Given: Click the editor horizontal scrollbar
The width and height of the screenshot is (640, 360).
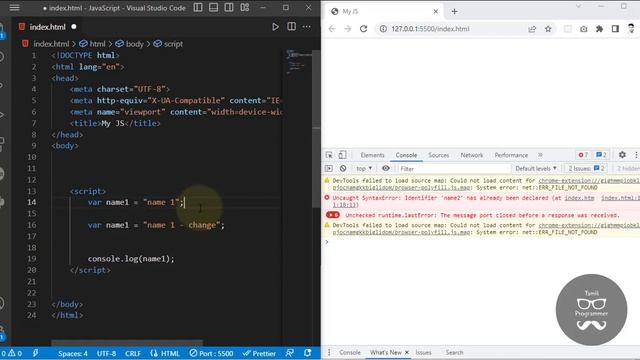Looking at the screenshot, I should (127, 343).
